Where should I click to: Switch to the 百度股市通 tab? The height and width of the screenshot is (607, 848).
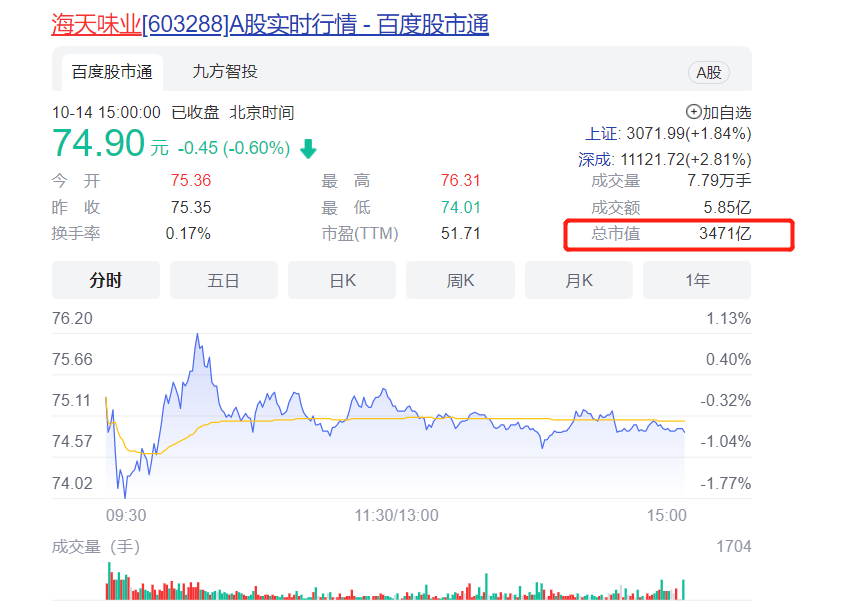112,72
